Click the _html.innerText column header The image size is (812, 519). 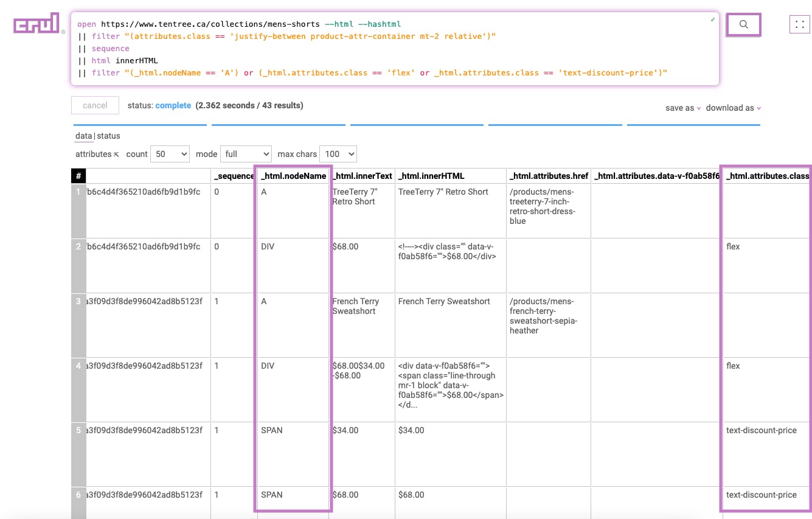click(x=362, y=176)
